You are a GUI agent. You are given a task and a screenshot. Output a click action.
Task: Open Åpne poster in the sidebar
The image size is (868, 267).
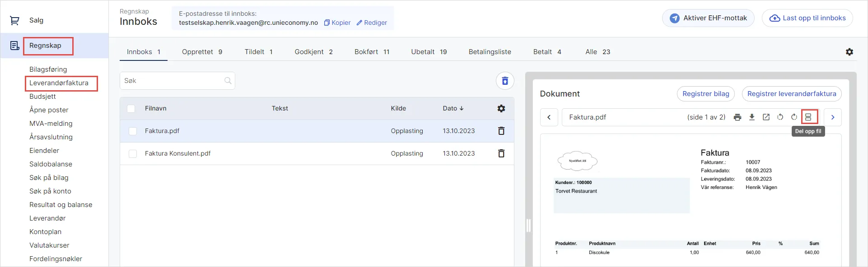tap(49, 110)
